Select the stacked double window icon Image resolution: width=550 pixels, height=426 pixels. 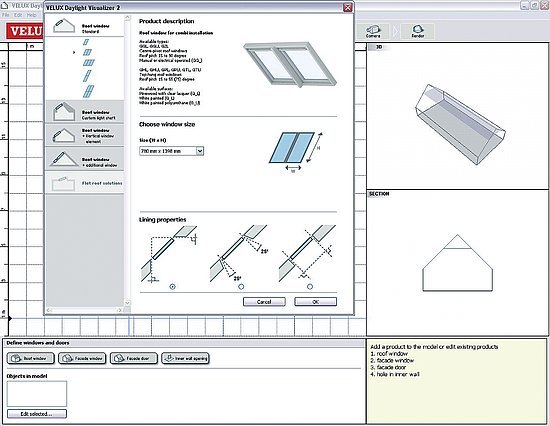[88, 91]
